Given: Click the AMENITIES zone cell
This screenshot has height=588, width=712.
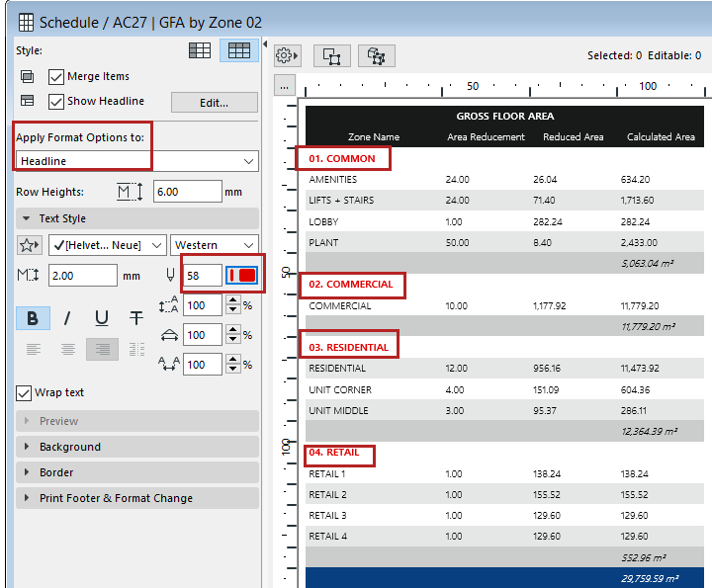Looking at the screenshot, I should click(x=333, y=179).
